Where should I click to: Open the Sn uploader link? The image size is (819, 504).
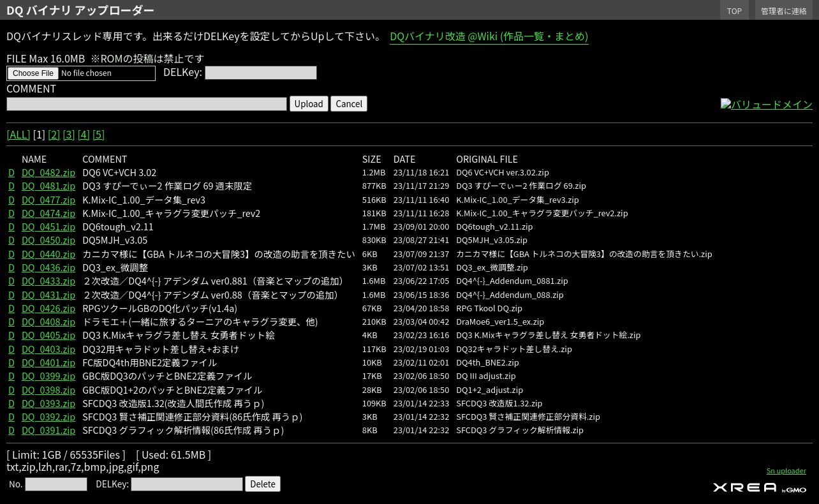(x=786, y=471)
